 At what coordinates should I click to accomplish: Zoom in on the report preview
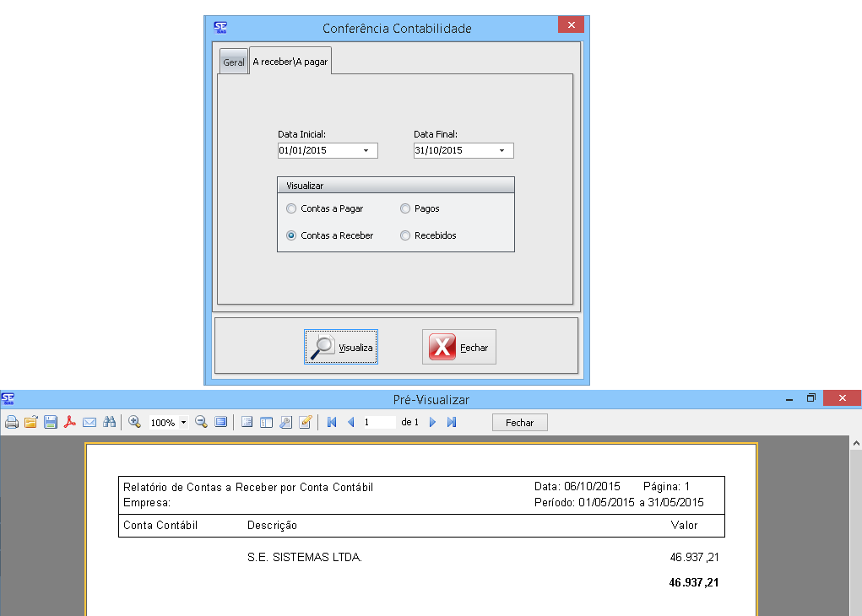(x=134, y=422)
